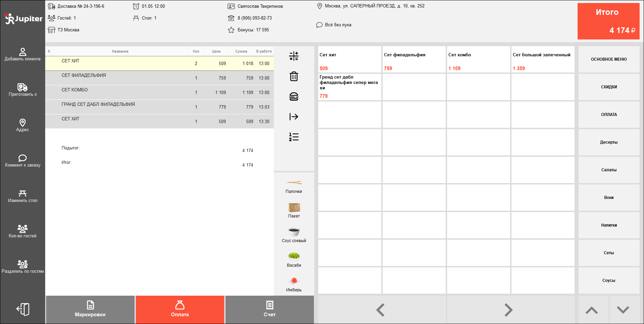Click the 'Гостей: 1' label
The image size is (644, 324).
[x=66, y=18]
